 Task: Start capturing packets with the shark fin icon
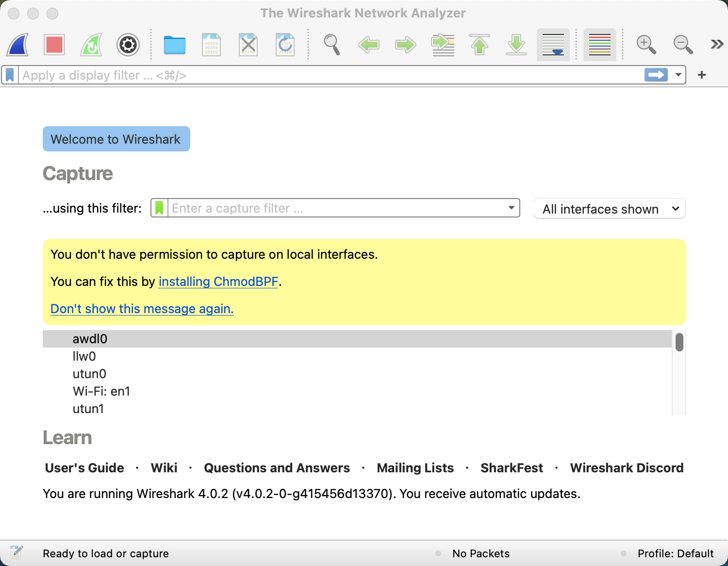click(17, 45)
